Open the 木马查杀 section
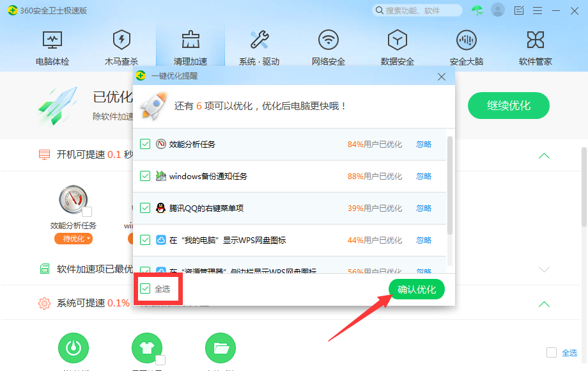Viewport: 588px width, 371px height. tap(121, 49)
